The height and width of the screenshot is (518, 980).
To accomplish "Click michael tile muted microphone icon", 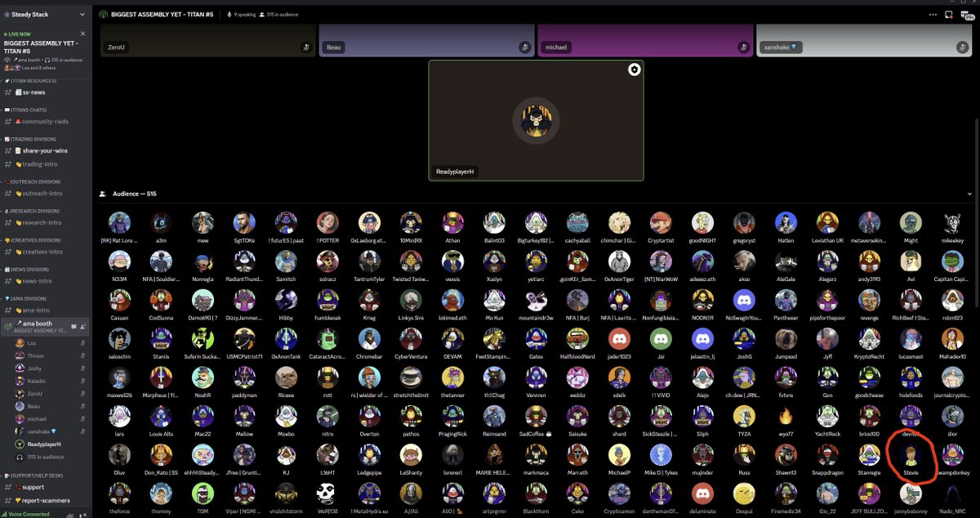I will [x=743, y=47].
